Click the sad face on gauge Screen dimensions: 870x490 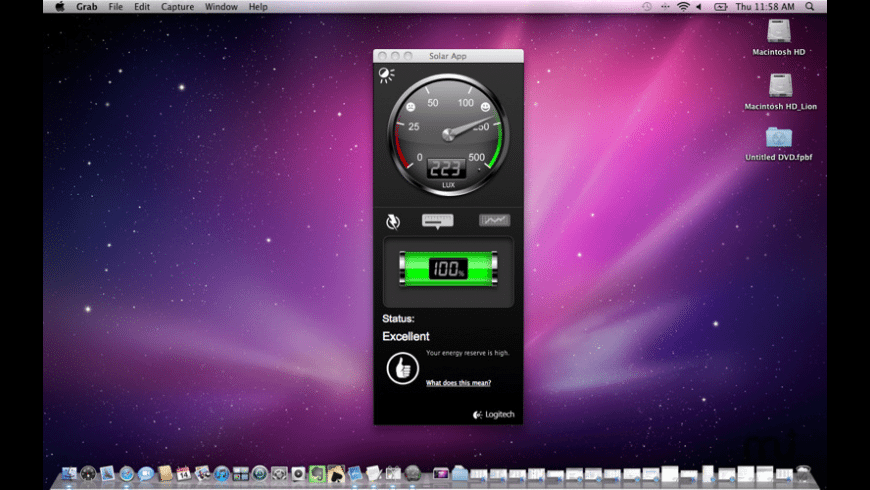point(411,107)
